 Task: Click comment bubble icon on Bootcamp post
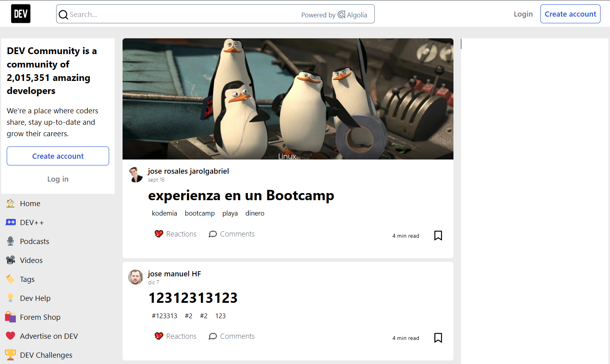(213, 234)
